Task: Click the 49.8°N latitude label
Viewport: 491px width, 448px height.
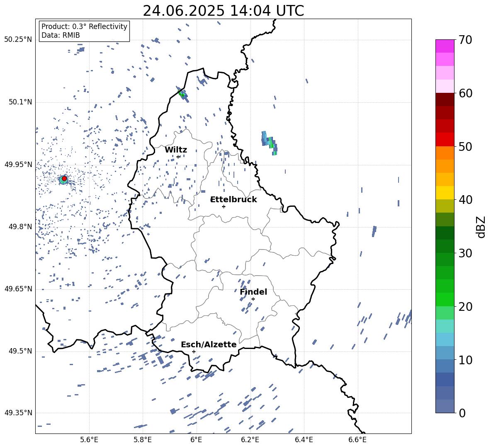Action: point(20,227)
